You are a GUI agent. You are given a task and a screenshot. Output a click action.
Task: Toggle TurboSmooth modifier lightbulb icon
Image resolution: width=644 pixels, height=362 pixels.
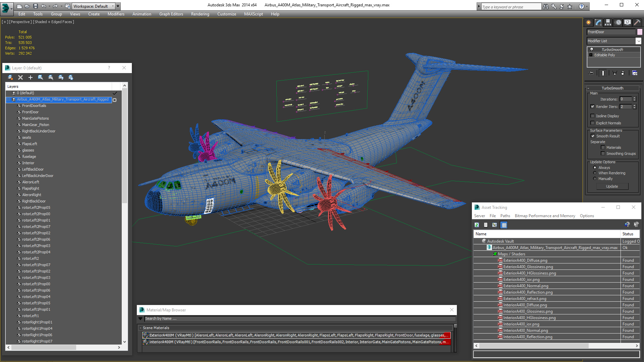tap(592, 50)
